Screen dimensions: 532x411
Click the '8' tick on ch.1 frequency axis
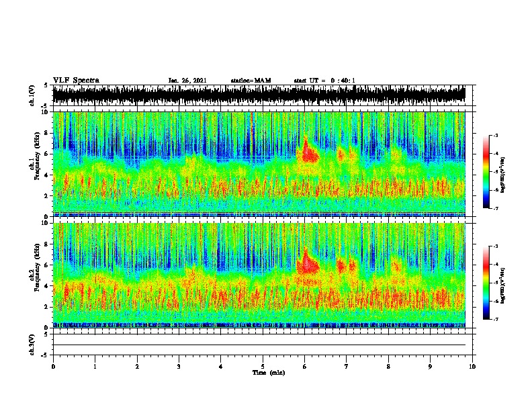[x=47, y=133]
